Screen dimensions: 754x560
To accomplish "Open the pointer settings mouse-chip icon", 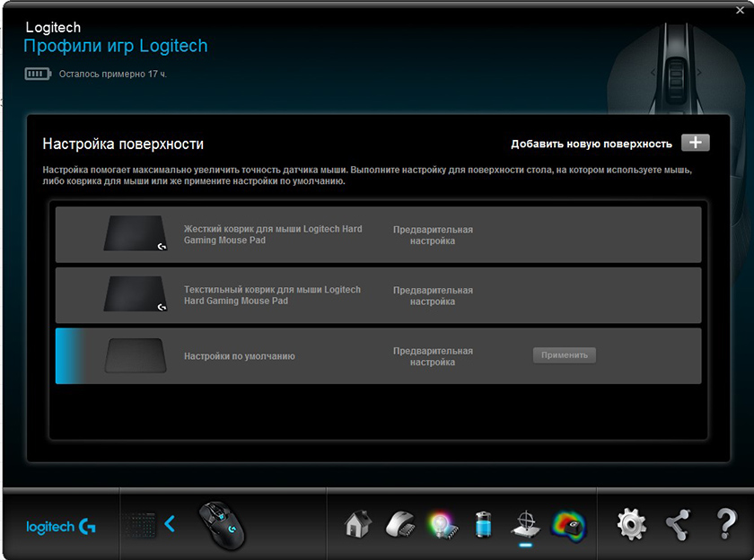I will coord(400,524).
